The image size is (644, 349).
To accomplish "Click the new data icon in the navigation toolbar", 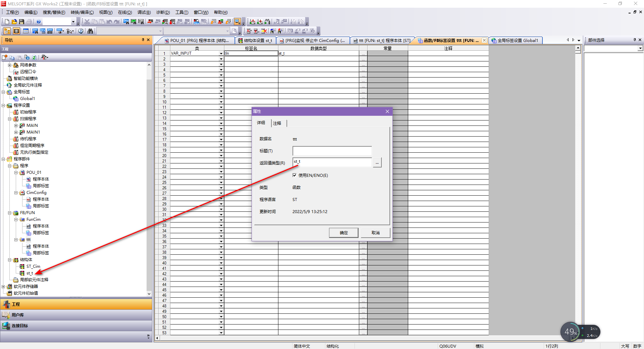I will pos(5,57).
